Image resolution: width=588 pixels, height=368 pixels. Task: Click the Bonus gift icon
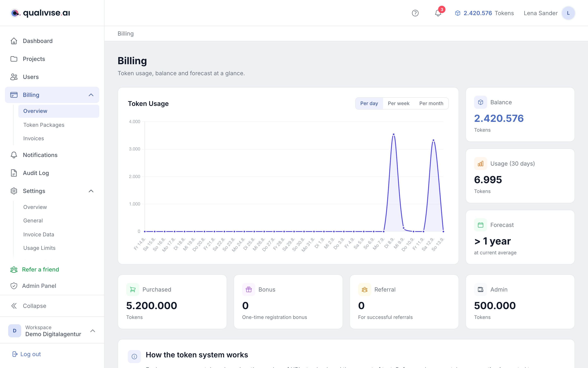[248, 289]
